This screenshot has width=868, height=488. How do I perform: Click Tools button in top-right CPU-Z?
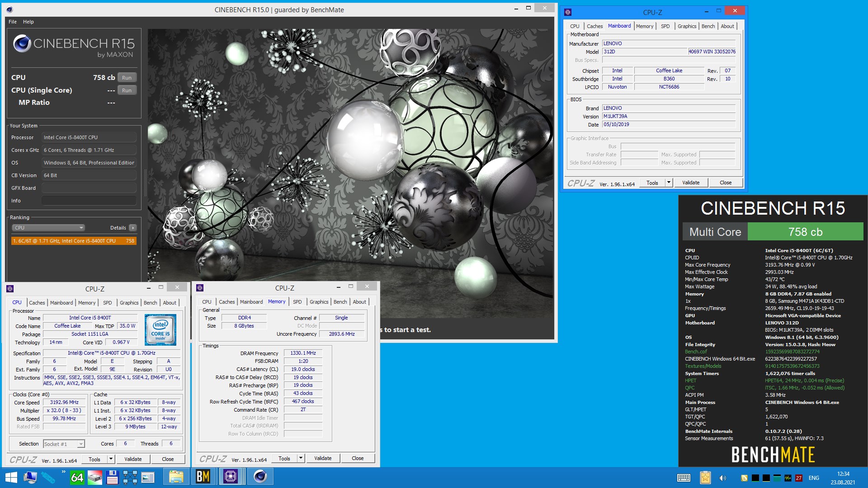(x=652, y=183)
